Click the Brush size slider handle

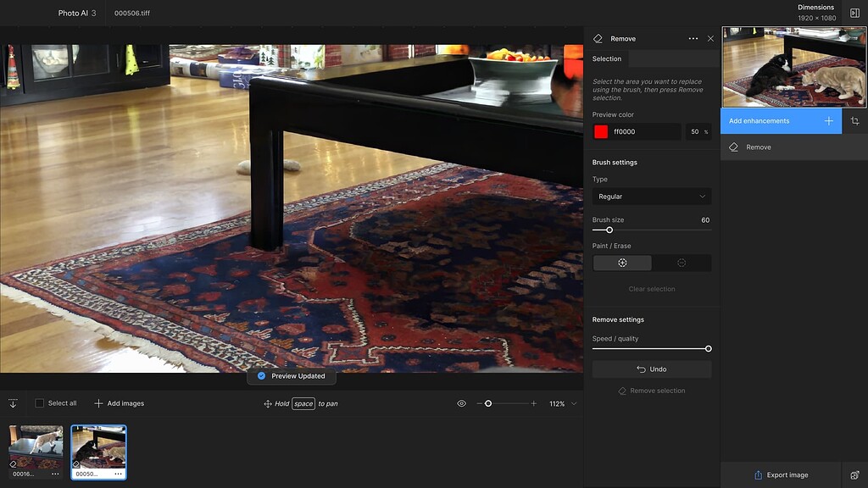point(609,230)
